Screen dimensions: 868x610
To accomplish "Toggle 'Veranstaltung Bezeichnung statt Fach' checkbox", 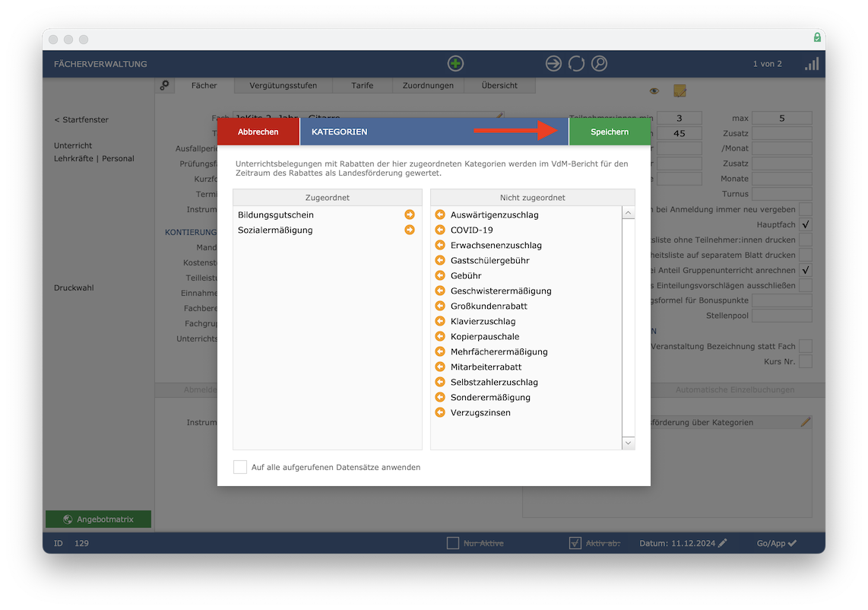I will tap(806, 346).
